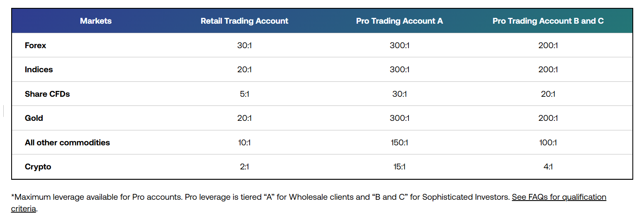Image resolution: width=644 pixels, height=218 pixels.
Task: Select the Retail Trading Account column header
Action: point(244,21)
